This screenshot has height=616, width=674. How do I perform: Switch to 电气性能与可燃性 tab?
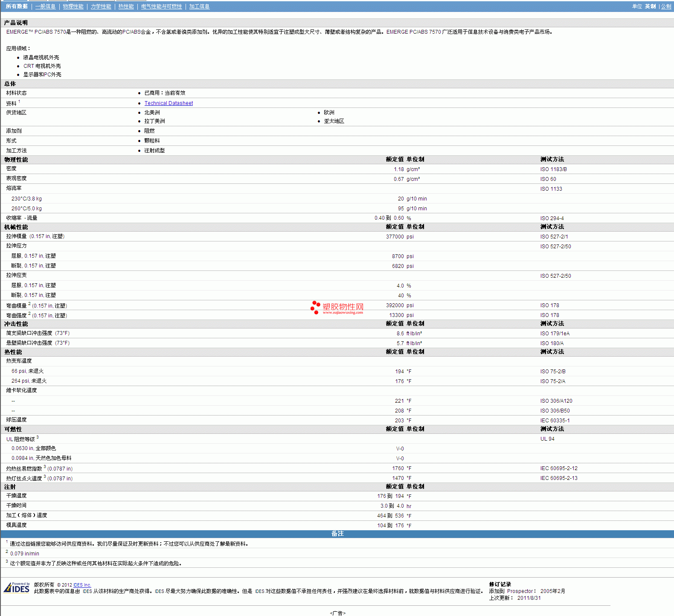click(161, 6)
